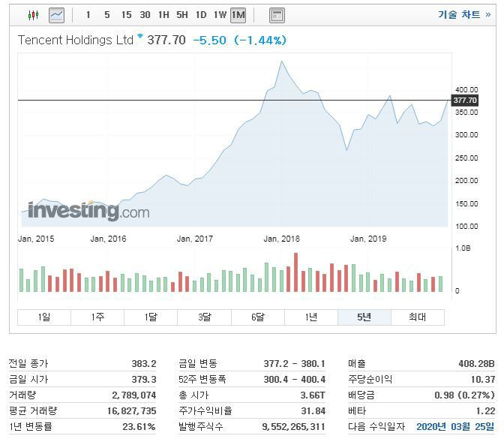Click the 전일 종가 value 383.2
This screenshot has height=445, width=504.
tap(144, 364)
